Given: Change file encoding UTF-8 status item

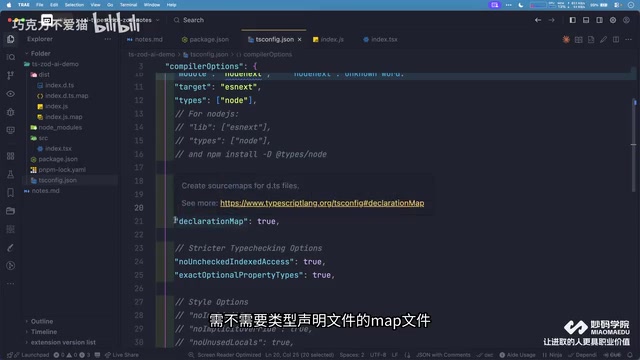Looking at the screenshot, I should pyautogui.click(x=378, y=355).
